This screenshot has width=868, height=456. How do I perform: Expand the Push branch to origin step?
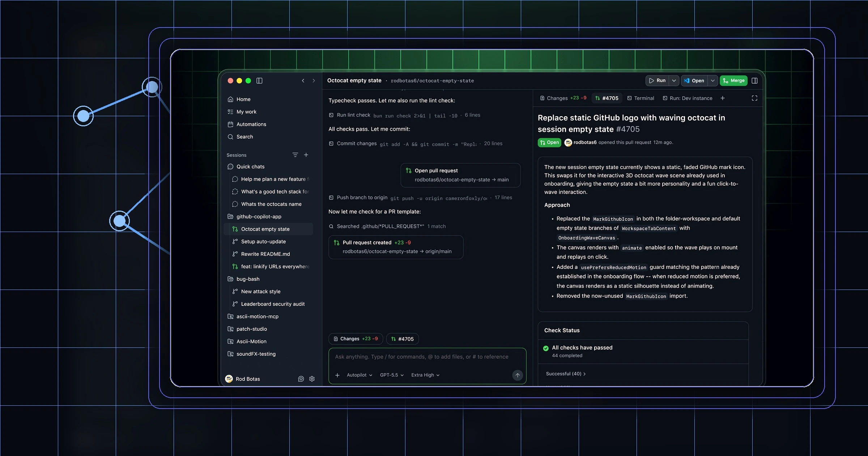click(x=420, y=198)
